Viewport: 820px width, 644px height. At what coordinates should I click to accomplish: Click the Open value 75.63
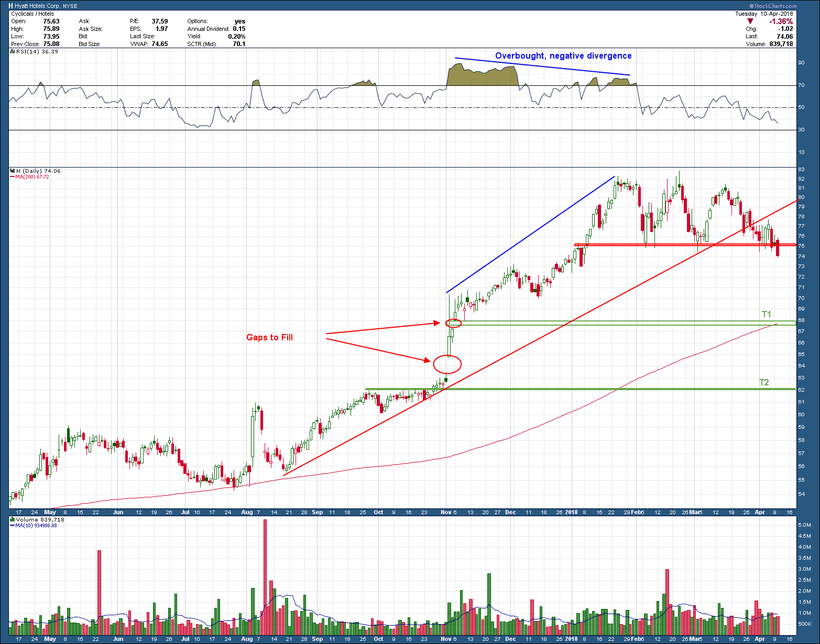click(51, 21)
